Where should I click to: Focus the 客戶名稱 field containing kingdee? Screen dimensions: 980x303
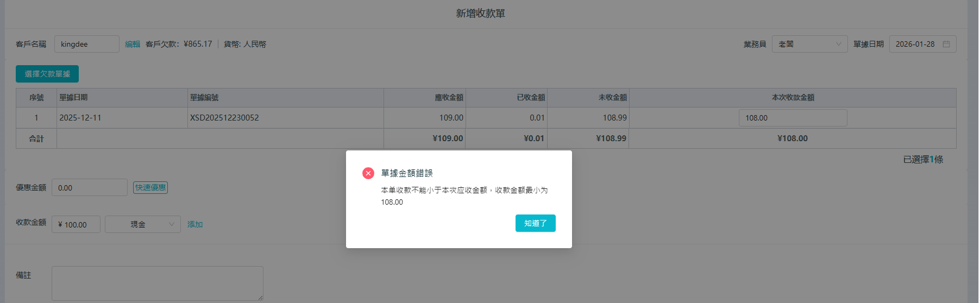(87, 44)
